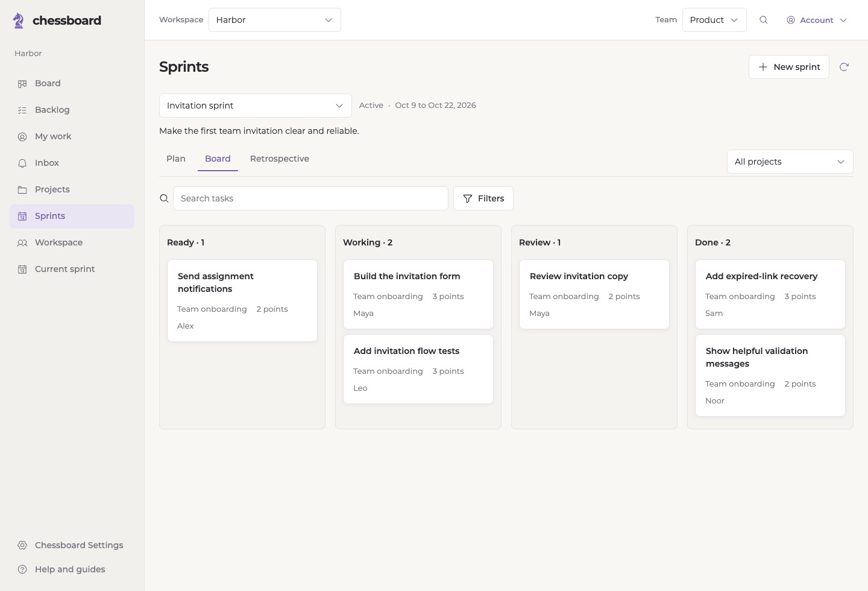
Task: Click the Working · 2 column header
Action: coord(368,242)
